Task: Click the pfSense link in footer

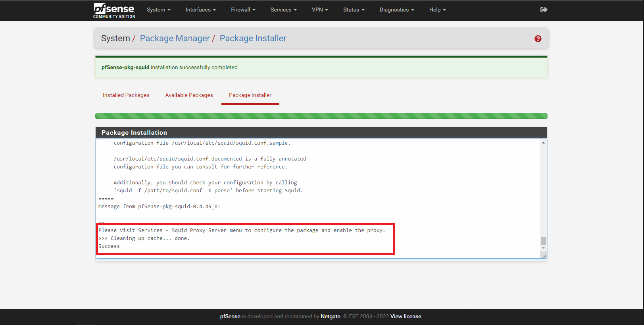Action: tap(230, 316)
